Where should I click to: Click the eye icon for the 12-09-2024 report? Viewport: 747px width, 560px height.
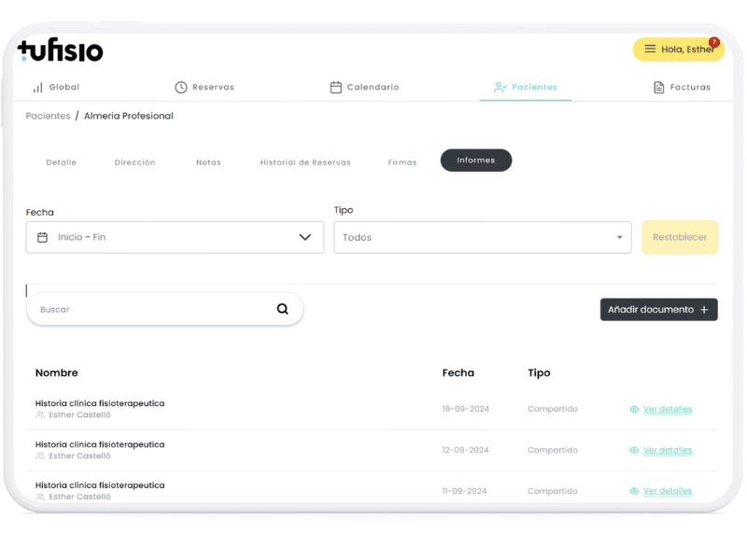coord(634,450)
